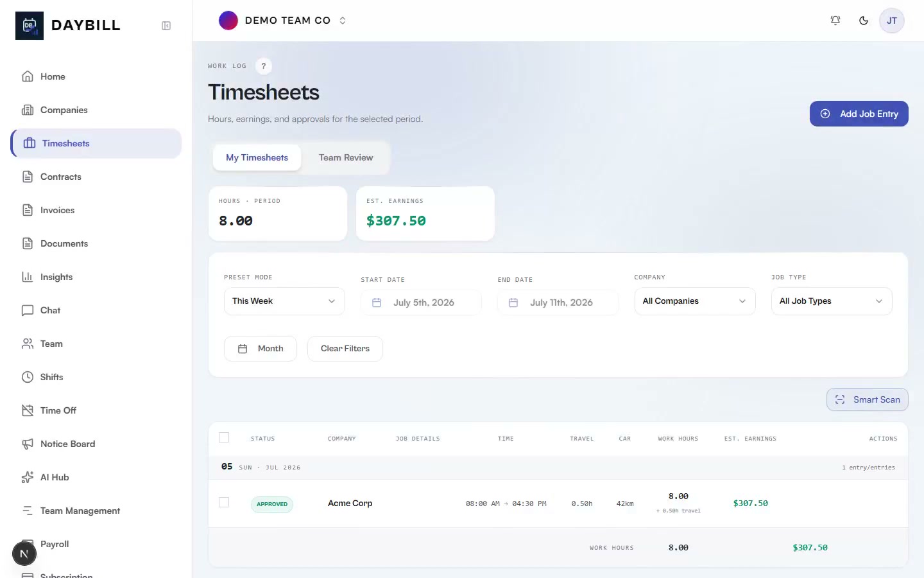924x578 pixels.
Task: Open the All Companies dropdown
Action: tap(695, 301)
